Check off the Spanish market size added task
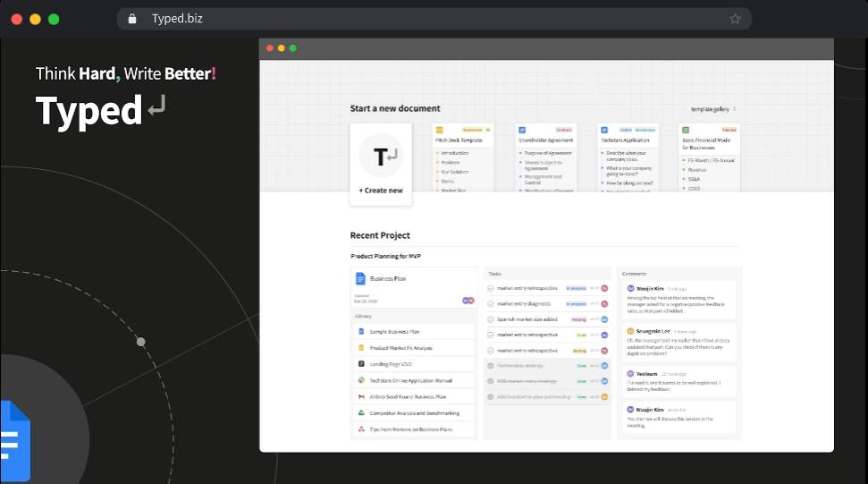Screen dimensions: 868x484 pos(491,319)
